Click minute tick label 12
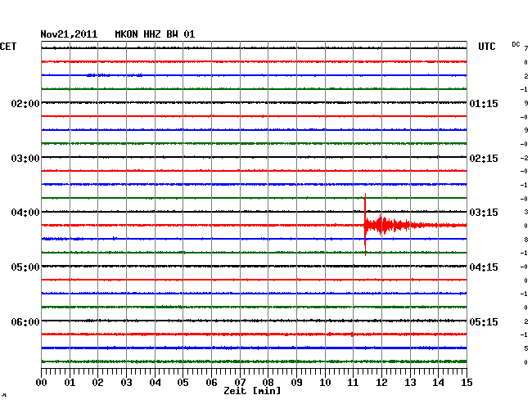Viewport: 532px width, 404px height. (381, 383)
